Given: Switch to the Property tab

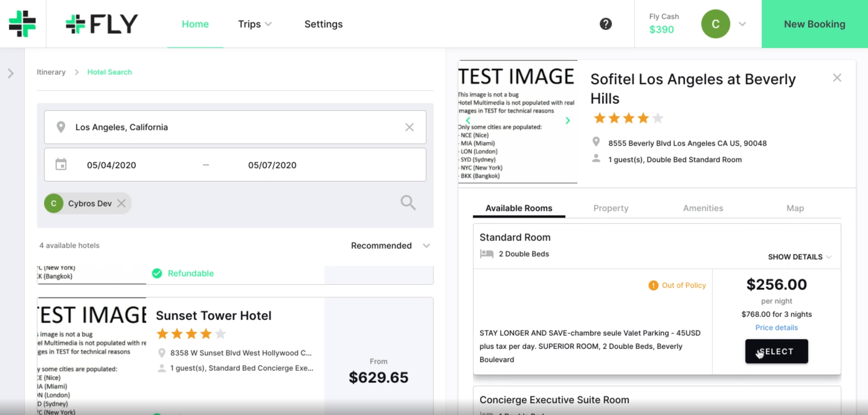Looking at the screenshot, I should [611, 208].
